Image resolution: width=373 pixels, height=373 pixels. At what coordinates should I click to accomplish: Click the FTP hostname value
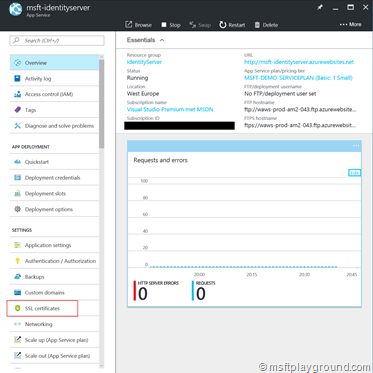(300, 109)
